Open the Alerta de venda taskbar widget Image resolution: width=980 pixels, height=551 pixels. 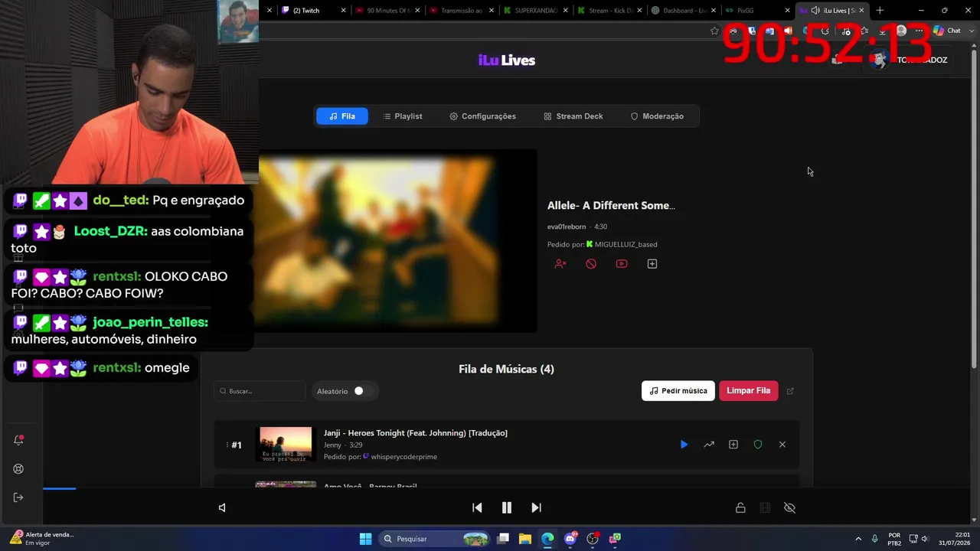(42, 539)
